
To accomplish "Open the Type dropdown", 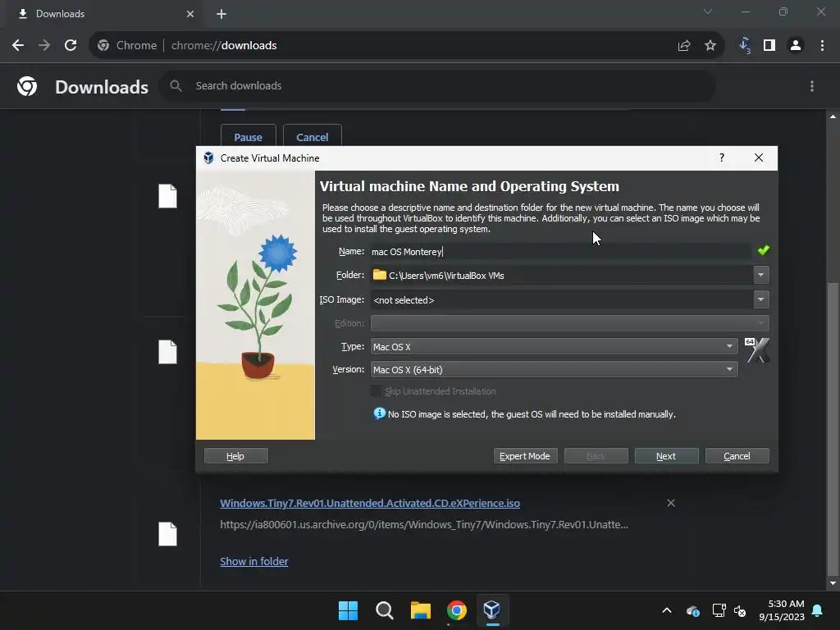I will point(554,347).
